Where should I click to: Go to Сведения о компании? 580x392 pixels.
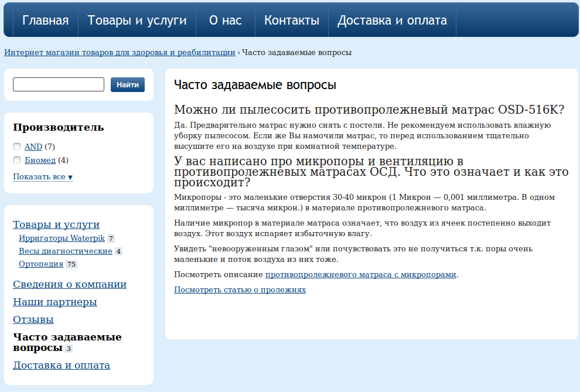pos(70,284)
